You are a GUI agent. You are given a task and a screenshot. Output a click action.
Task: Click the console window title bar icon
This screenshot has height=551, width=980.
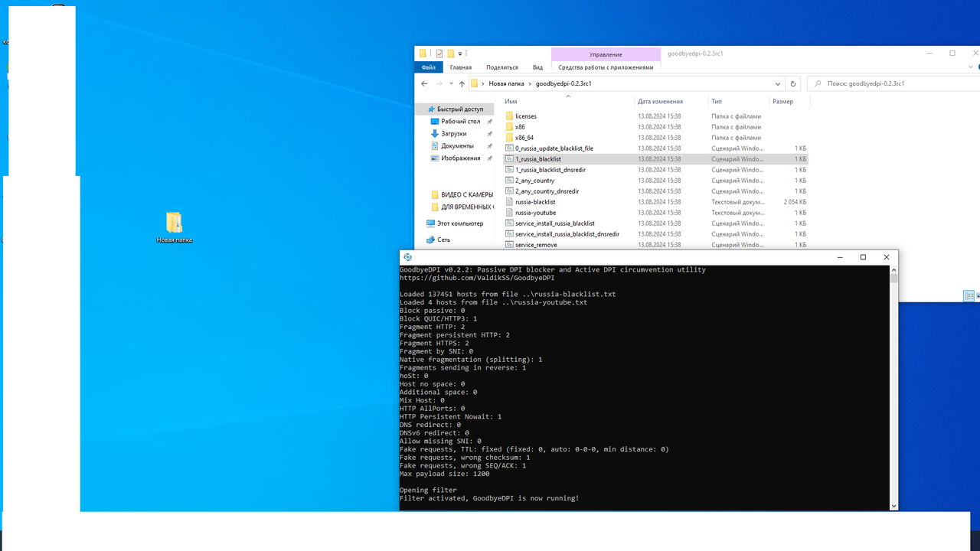(407, 257)
